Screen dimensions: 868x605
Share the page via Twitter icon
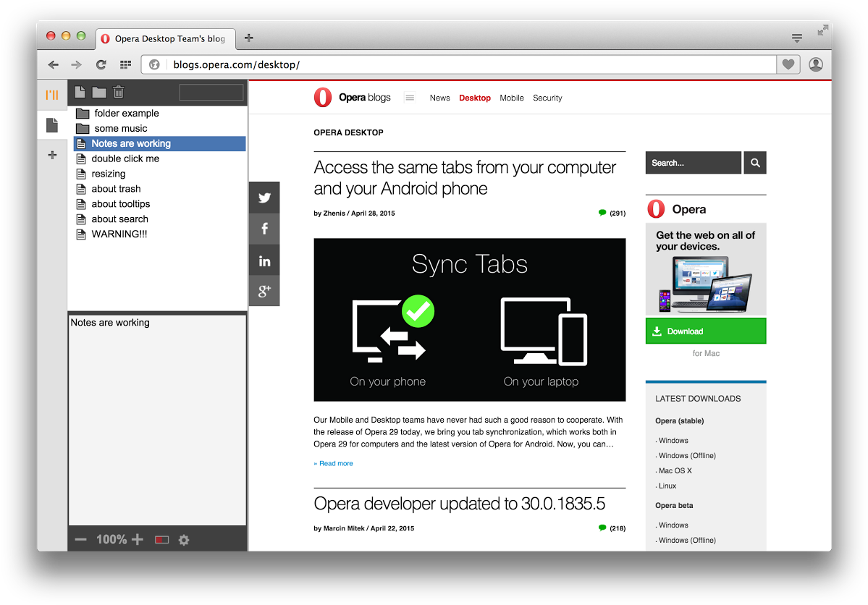click(264, 198)
